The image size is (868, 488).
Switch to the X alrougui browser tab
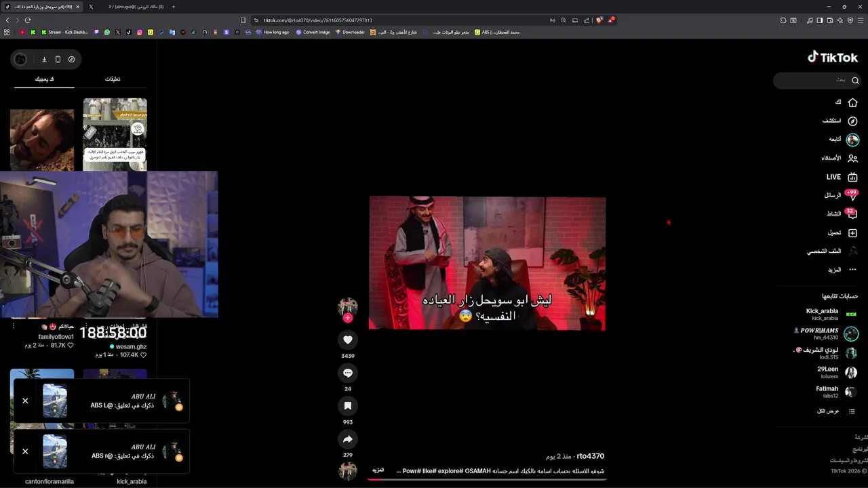click(130, 7)
